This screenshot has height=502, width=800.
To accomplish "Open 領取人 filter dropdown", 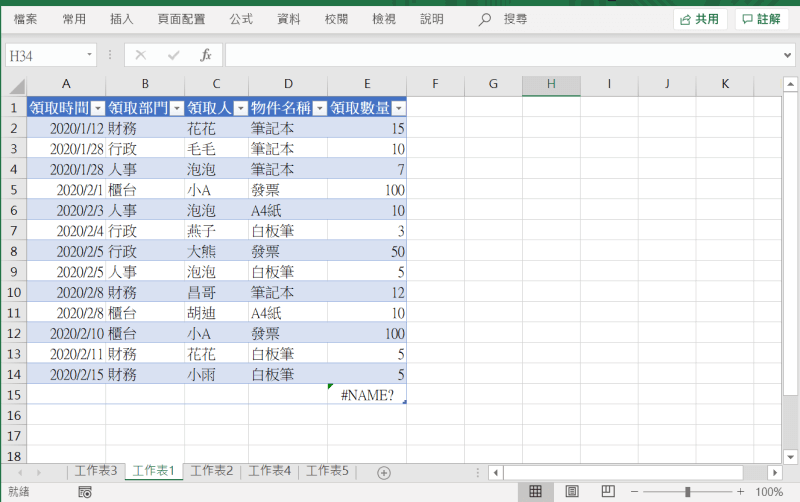I will 240,108.
